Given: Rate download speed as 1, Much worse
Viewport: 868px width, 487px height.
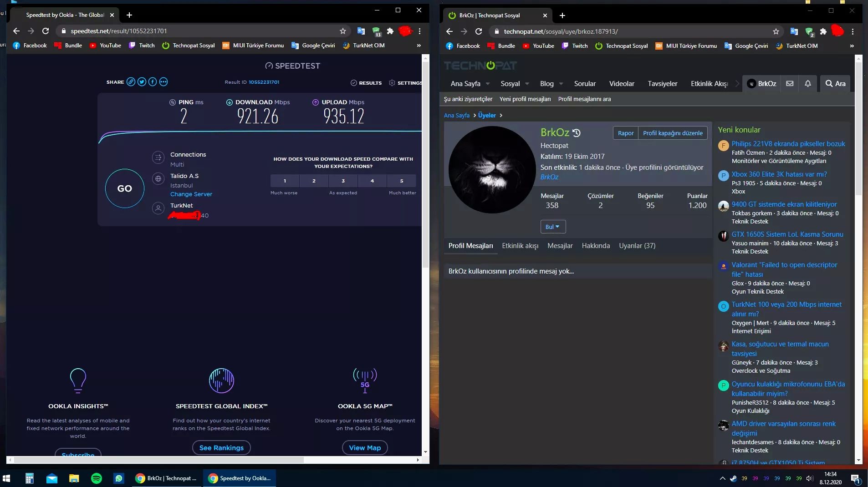Looking at the screenshot, I should [285, 181].
